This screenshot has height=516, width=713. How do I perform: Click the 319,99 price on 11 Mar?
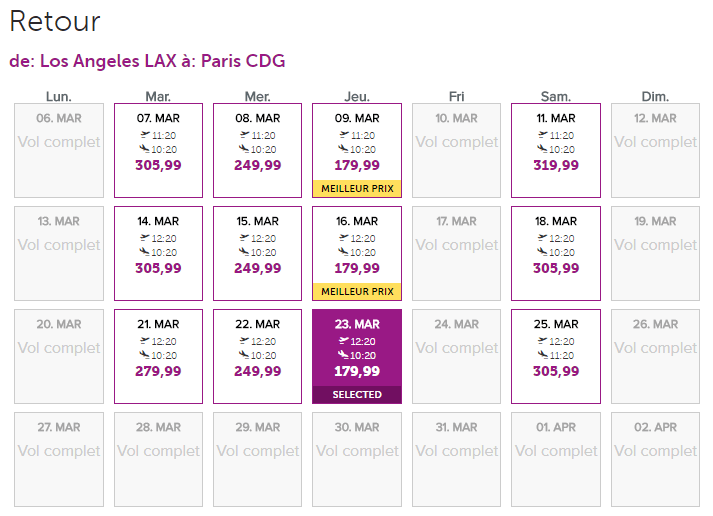point(555,165)
